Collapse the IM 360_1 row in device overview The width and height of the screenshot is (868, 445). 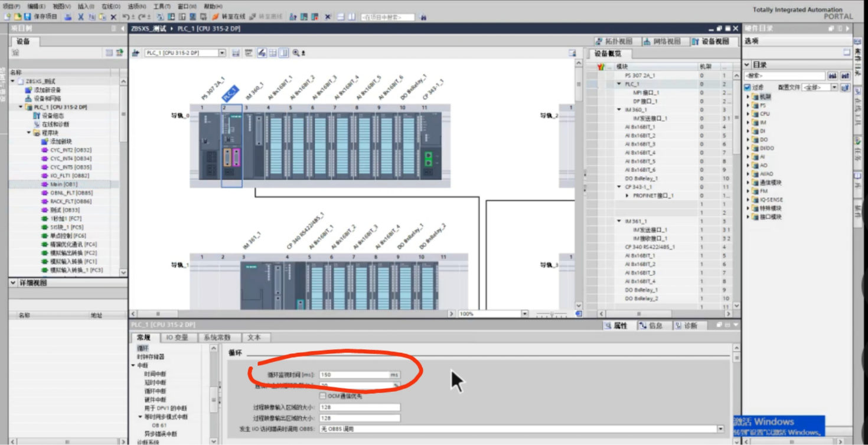[x=619, y=110]
